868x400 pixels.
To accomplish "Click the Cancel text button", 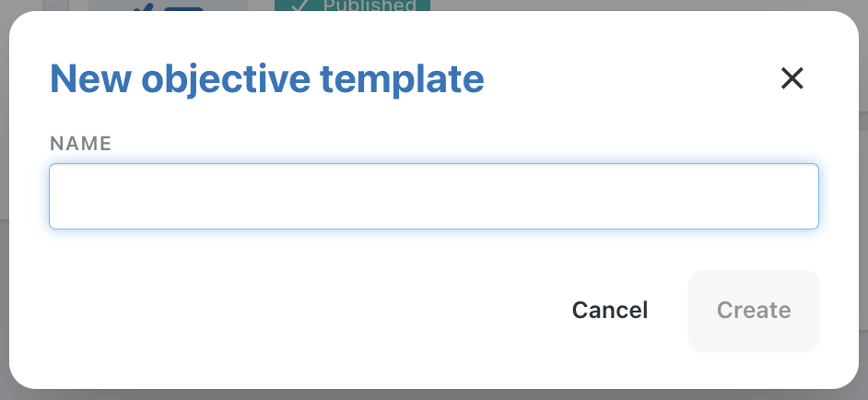I will coord(609,311).
